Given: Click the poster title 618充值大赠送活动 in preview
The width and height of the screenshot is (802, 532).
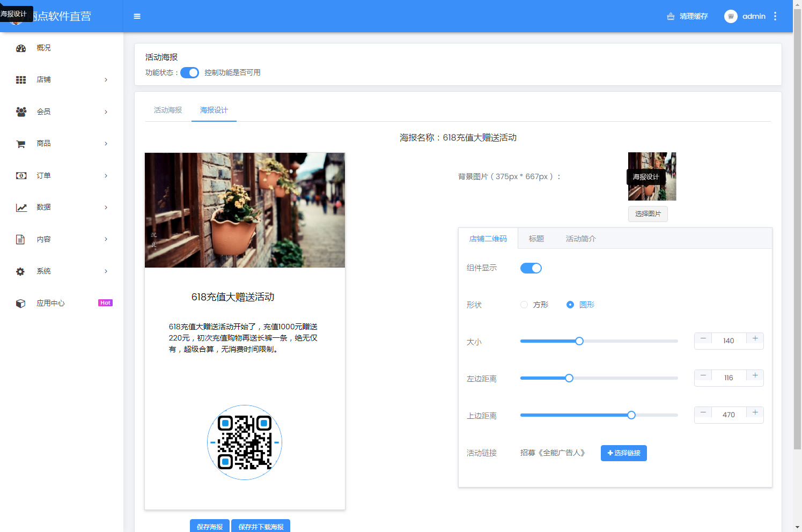Looking at the screenshot, I should pos(233,297).
